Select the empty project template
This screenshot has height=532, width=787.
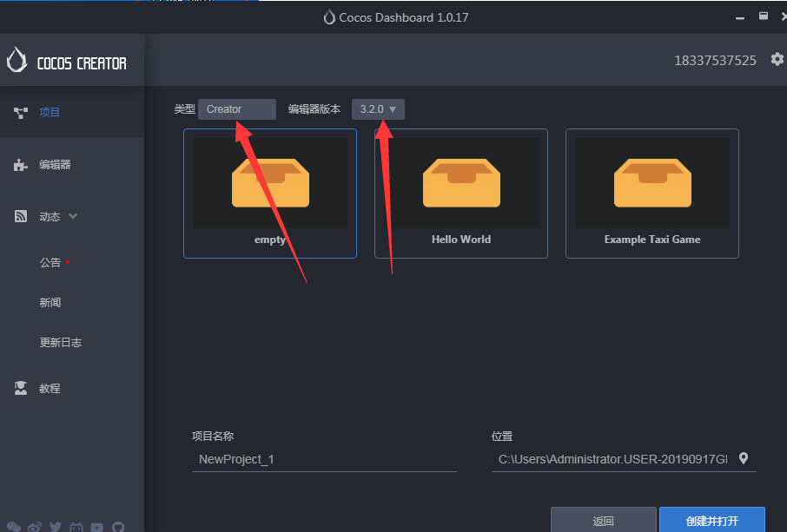pos(270,194)
